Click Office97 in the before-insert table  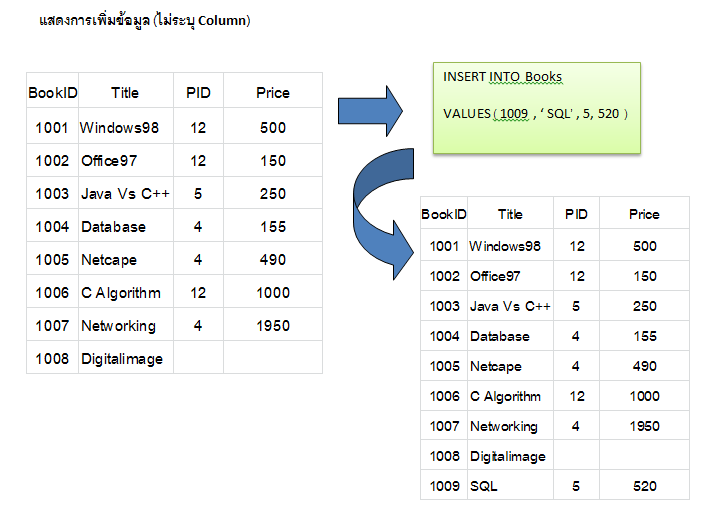(x=109, y=161)
